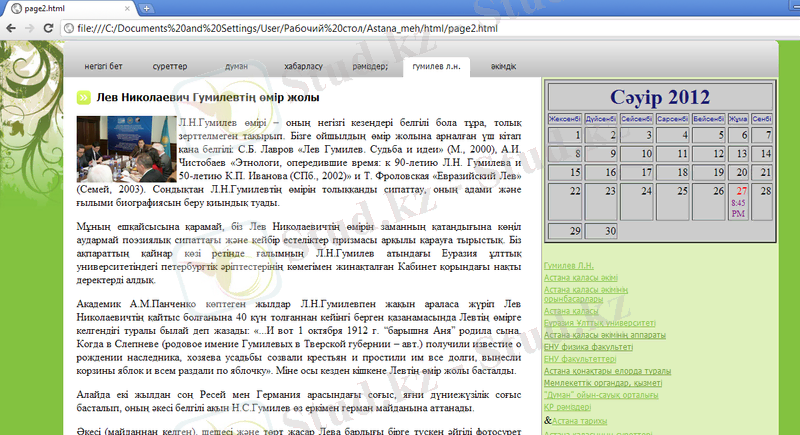Select the 'гумилев л.н.' tab

point(436,67)
